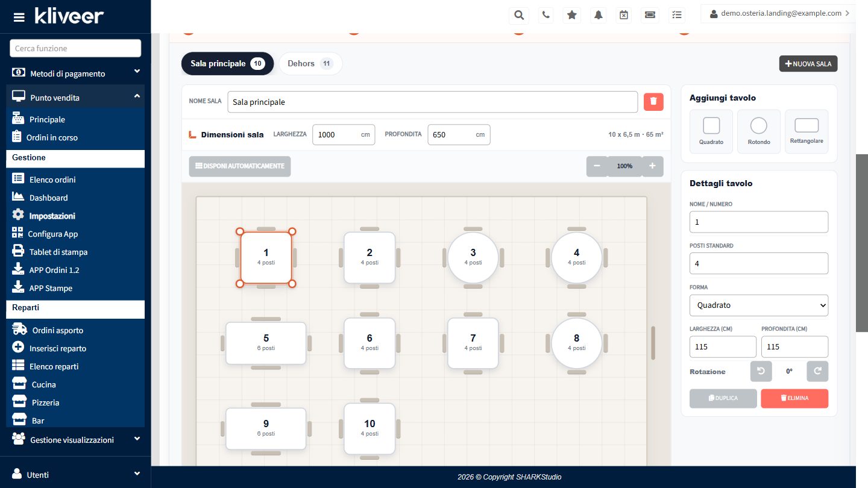This screenshot has height=488, width=868.
Task: Open the notifications bell icon
Action: [599, 14]
